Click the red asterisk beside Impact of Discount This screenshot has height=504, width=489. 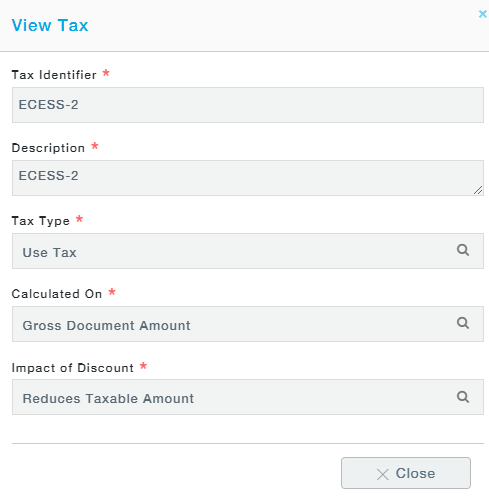(143, 366)
